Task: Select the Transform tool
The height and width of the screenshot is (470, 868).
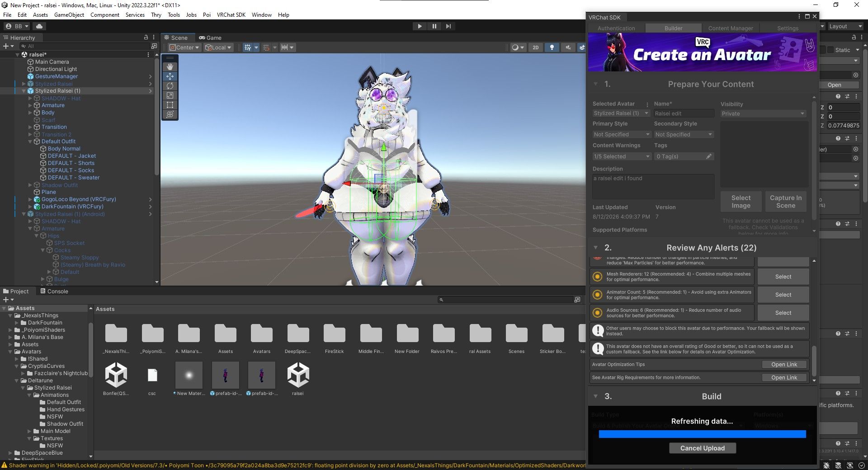Action: coord(170,114)
